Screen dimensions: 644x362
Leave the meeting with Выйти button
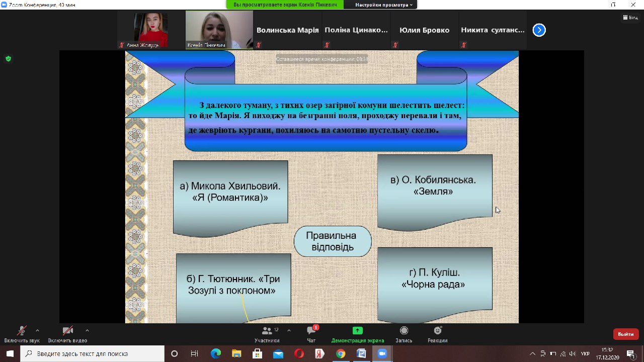pos(625,334)
